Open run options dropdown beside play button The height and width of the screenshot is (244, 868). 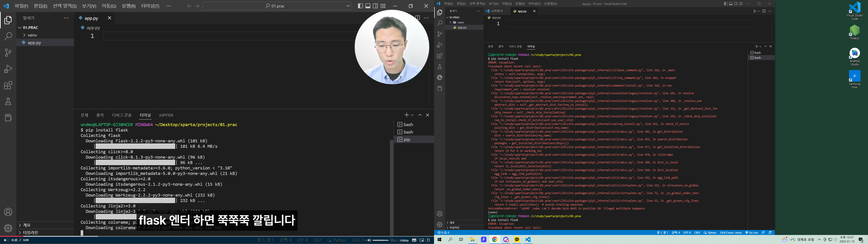(x=759, y=11)
